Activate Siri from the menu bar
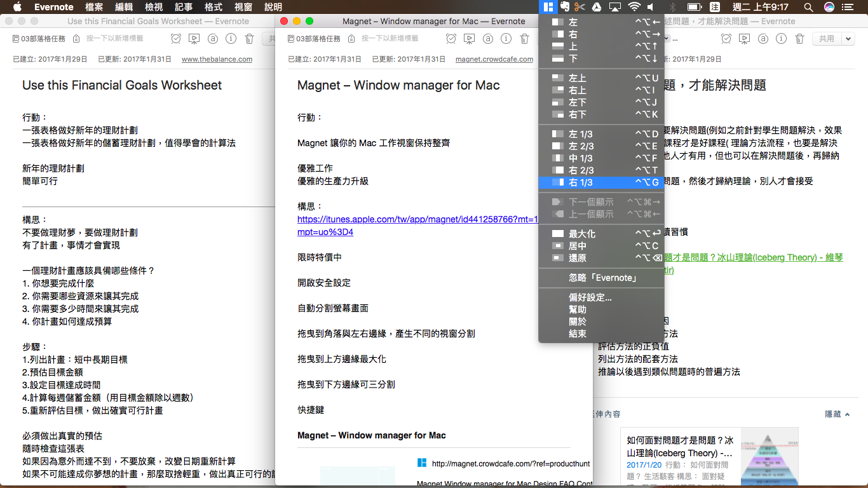The image size is (868, 488). 829,7
